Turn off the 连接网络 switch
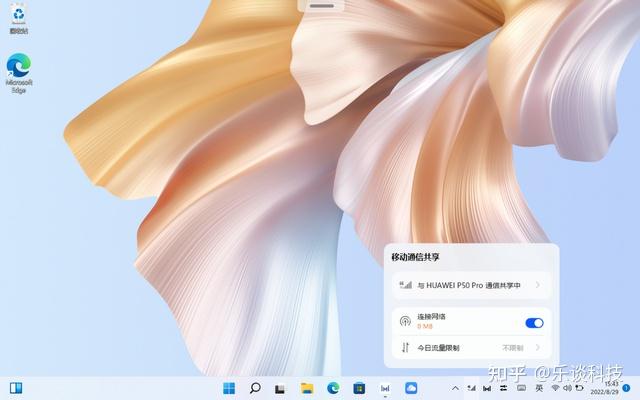The image size is (640, 400). (534, 323)
